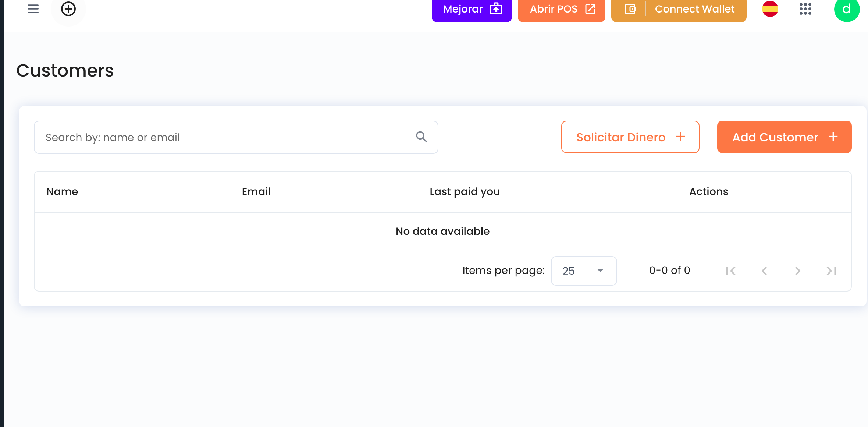
Task: Click the Solicitar Dinero button
Action: 630,137
